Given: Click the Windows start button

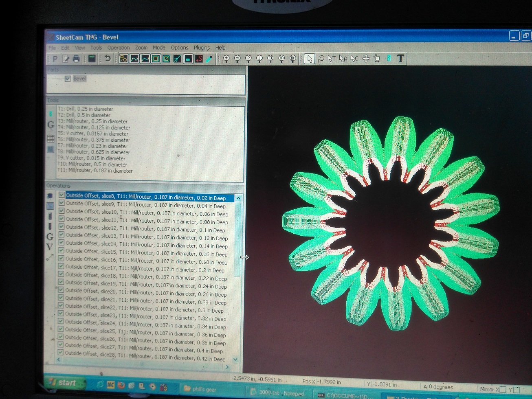Looking at the screenshot, I should tap(65, 383).
